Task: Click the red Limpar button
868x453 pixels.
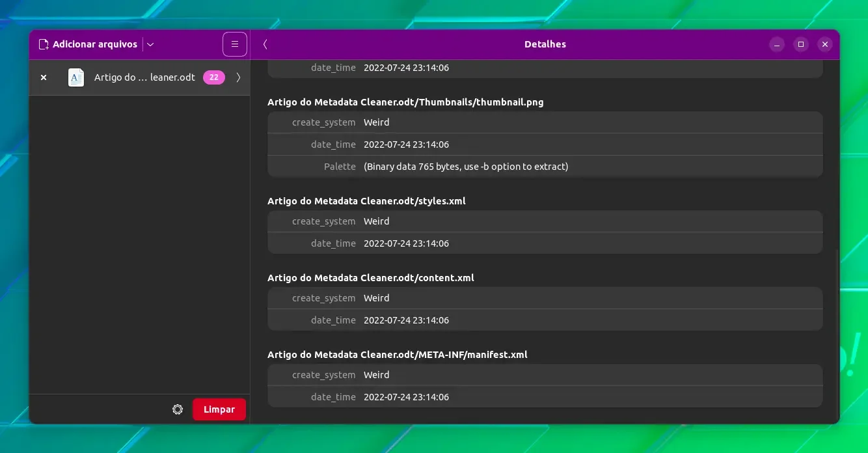Action: pyautogui.click(x=219, y=409)
